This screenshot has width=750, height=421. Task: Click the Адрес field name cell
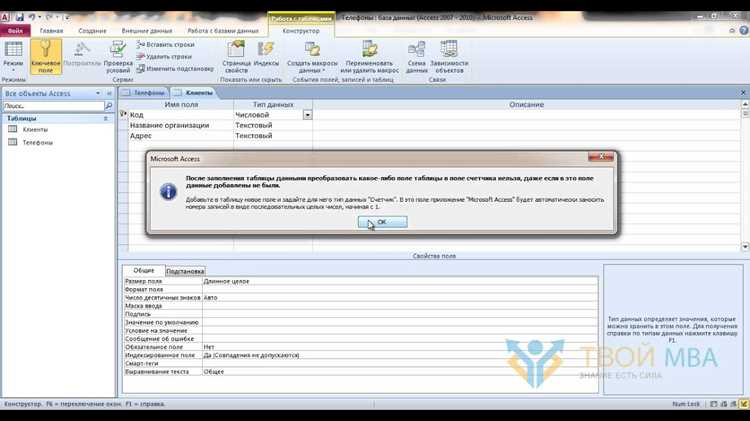tap(181, 136)
